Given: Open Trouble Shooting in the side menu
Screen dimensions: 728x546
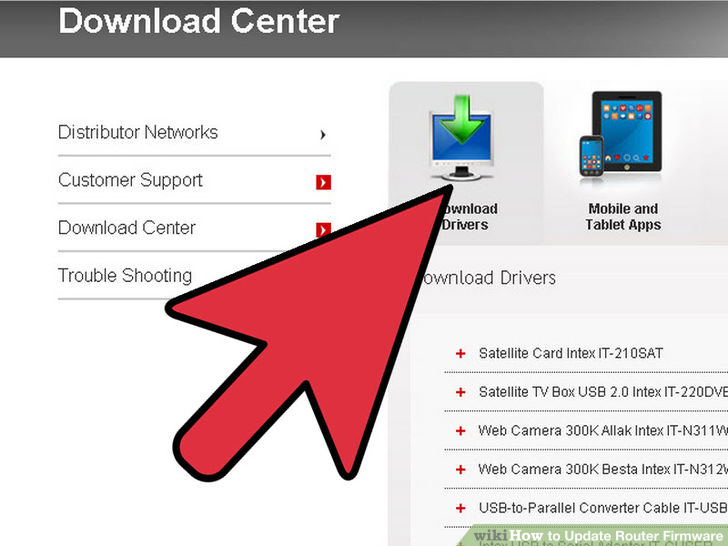Looking at the screenshot, I should coord(125,275).
